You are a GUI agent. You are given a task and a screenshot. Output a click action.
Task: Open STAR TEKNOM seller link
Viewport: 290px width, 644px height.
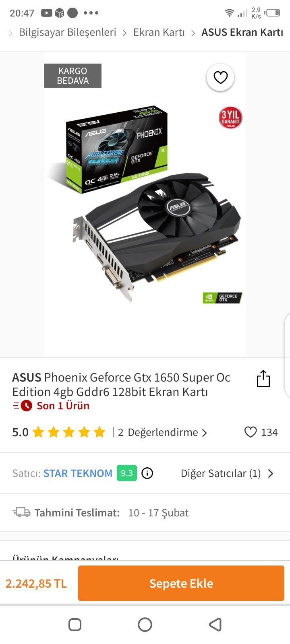(78, 473)
